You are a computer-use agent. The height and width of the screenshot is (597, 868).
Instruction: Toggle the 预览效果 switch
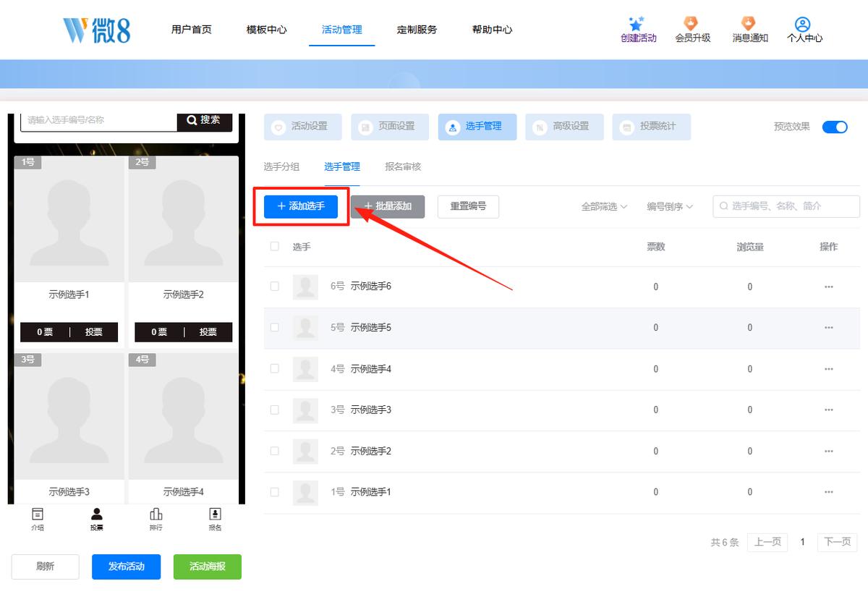835,127
